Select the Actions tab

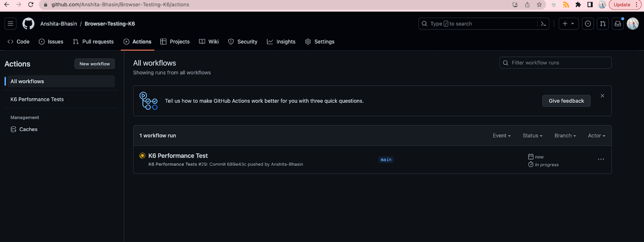(138, 42)
